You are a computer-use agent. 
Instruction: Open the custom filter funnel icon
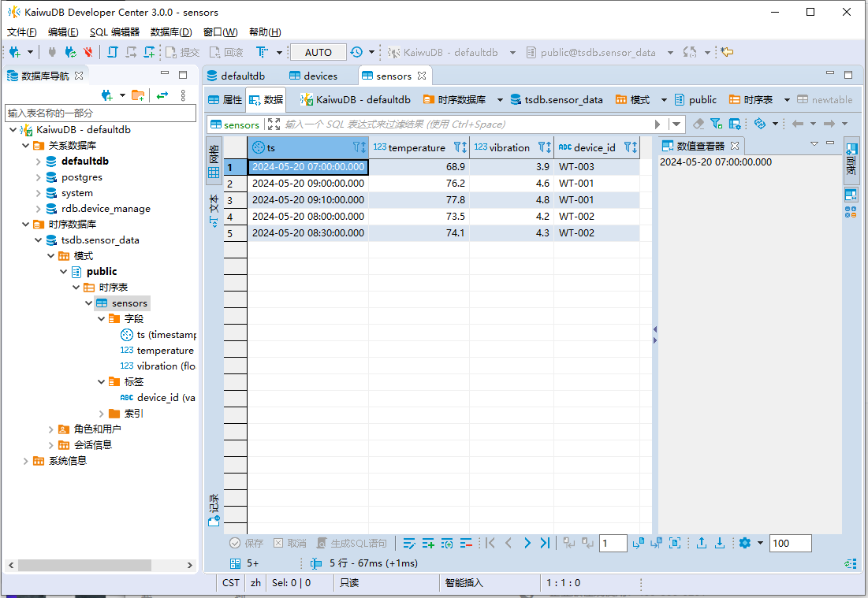(717, 124)
